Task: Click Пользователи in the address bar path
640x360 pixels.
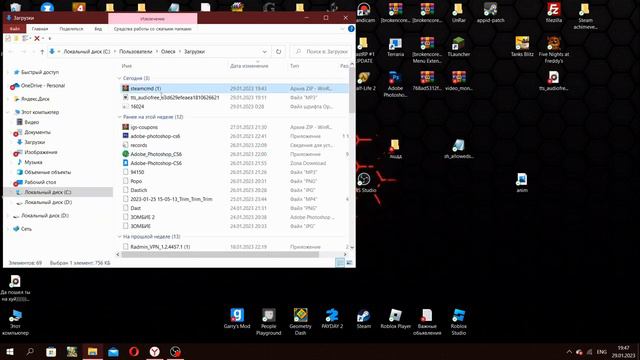Action: 135,52
